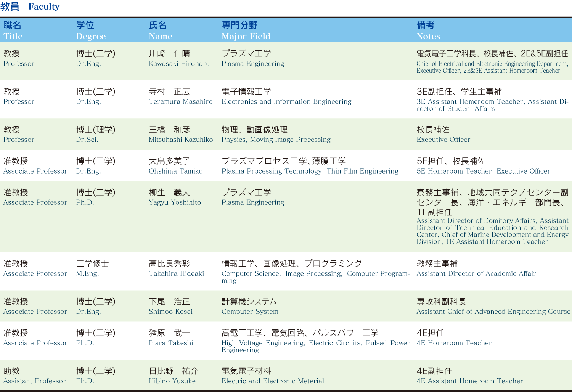Click 高比良秀彰 Japanese name
The image size is (572, 392).
[x=169, y=264]
